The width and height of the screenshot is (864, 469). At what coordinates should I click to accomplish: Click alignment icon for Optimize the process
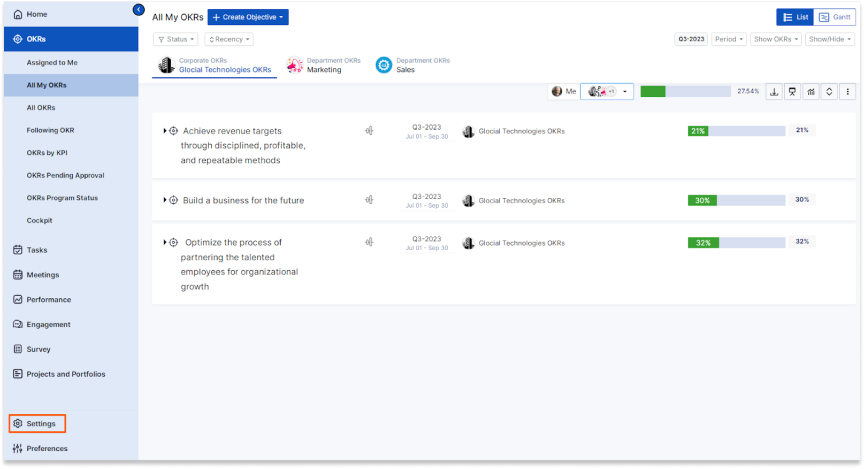[369, 242]
